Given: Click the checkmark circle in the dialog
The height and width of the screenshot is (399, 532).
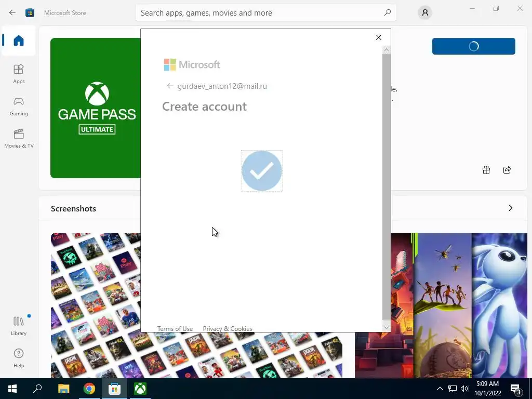Looking at the screenshot, I should (x=262, y=170).
